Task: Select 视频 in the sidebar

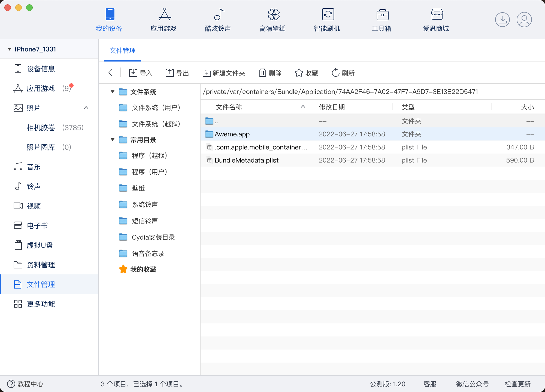Action: [x=49, y=206]
